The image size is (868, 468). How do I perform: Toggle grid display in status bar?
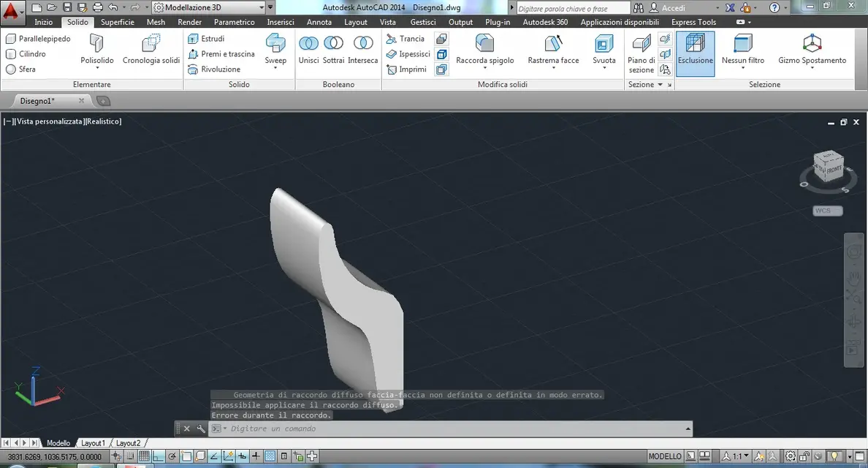click(x=144, y=456)
